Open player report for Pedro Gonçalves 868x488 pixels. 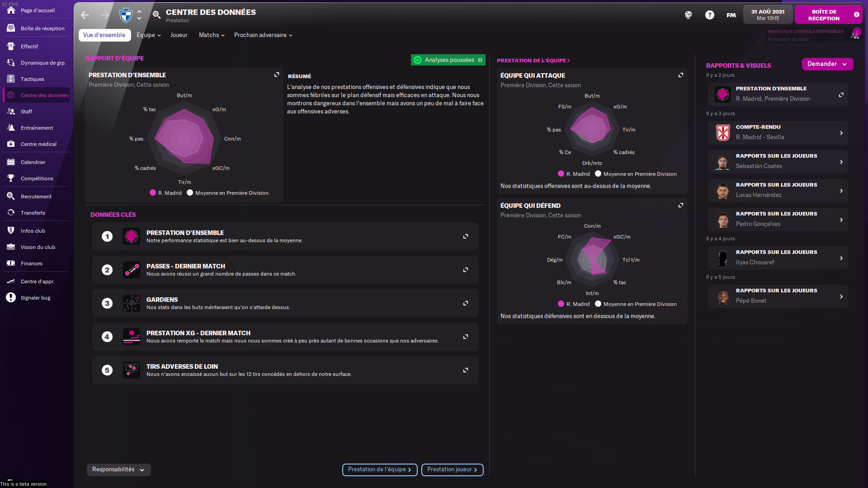tap(778, 219)
